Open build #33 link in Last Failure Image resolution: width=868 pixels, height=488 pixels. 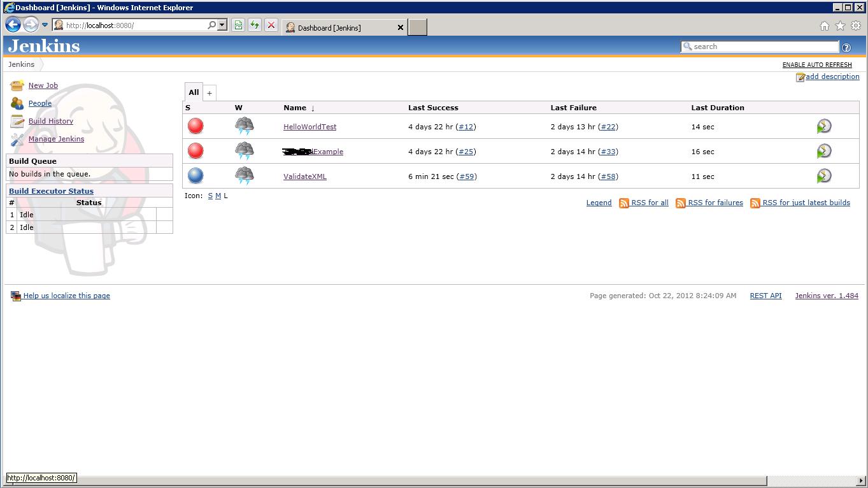click(x=608, y=152)
